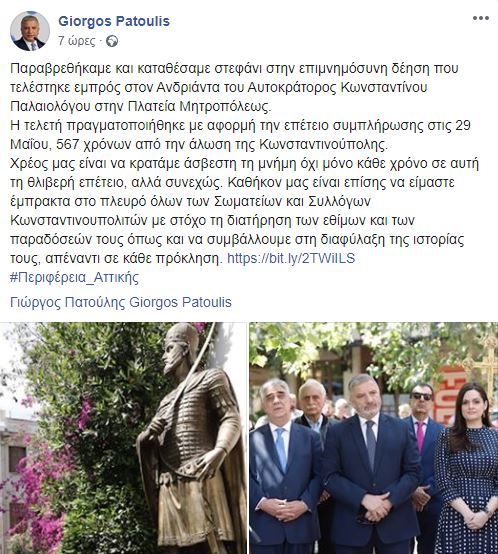Click the man in sunglasses in photo
Image resolution: width=498 pixels, height=554 pixels.
[x=422, y=442]
